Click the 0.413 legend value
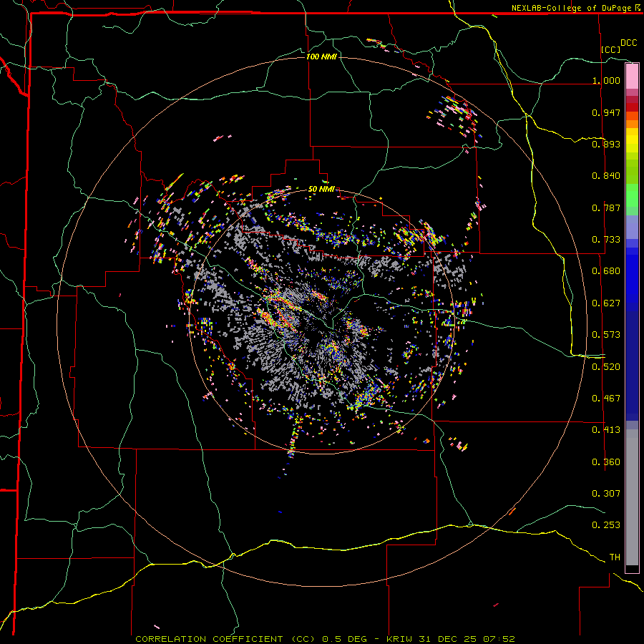This screenshot has height=644, width=644. click(606, 430)
